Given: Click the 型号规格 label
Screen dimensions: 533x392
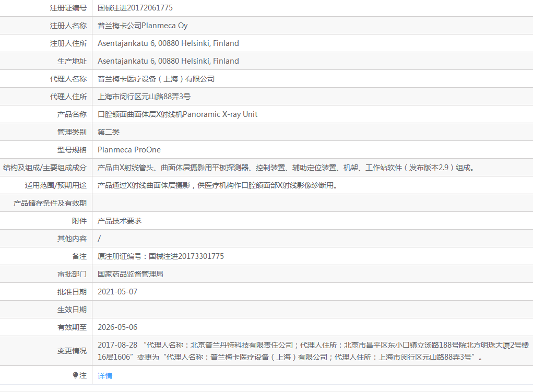Looking at the screenshot, I should click(72, 150).
